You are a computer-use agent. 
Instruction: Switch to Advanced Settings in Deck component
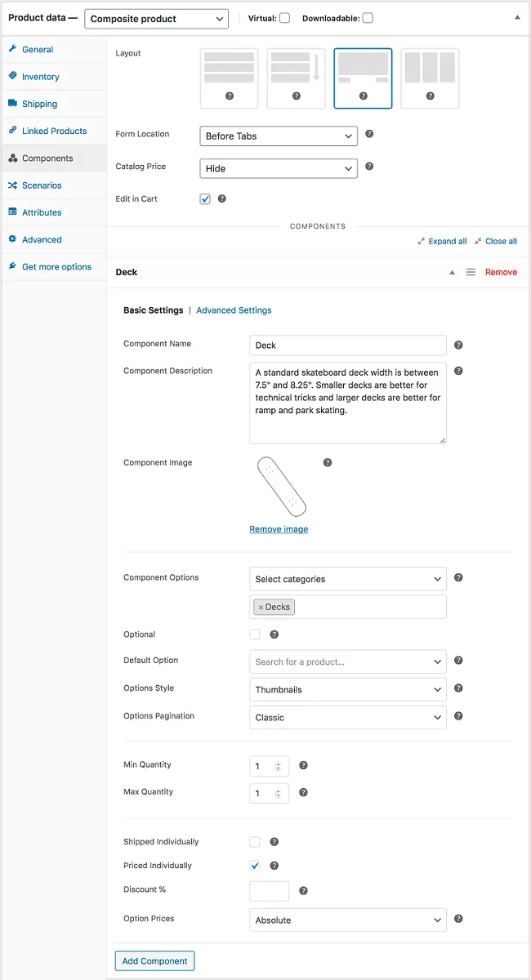[x=234, y=310]
